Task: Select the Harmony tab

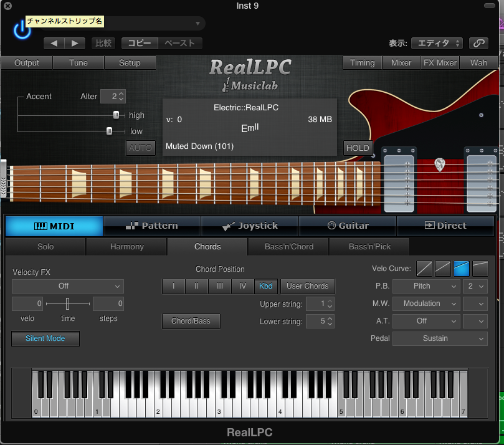Action: click(x=126, y=247)
